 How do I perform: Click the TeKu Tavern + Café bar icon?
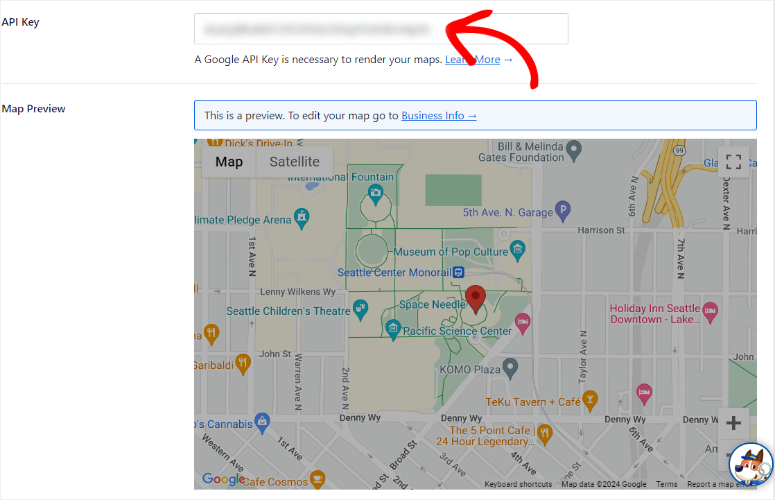[x=590, y=400]
